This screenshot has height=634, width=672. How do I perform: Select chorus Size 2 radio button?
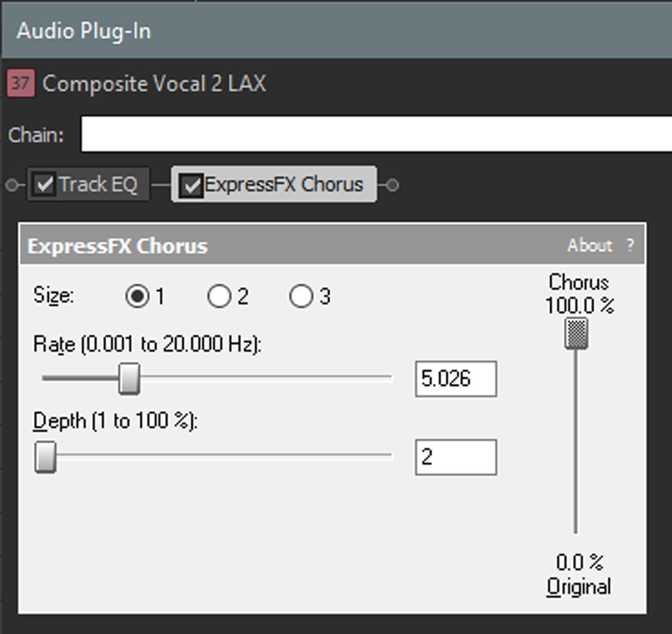click(x=219, y=296)
